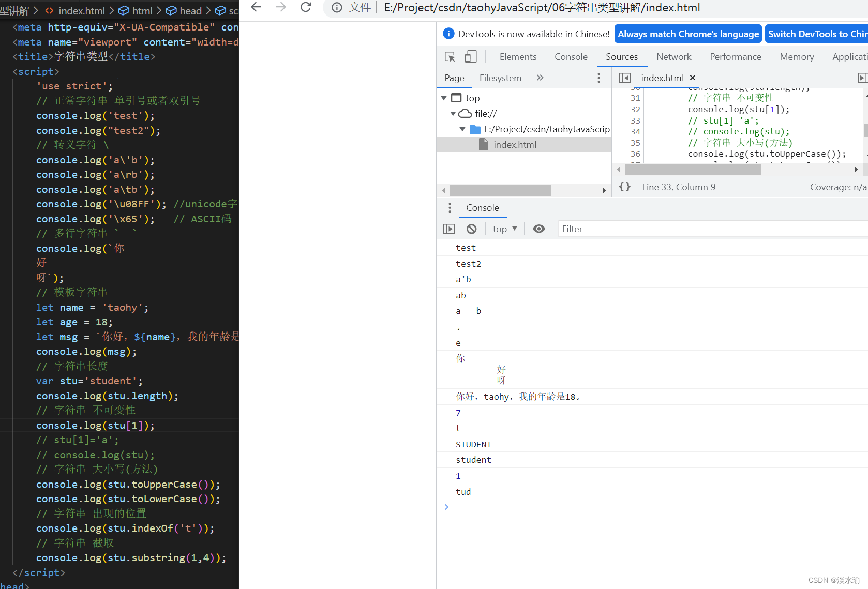
Task: Collapse the file:// tree node
Action: [x=453, y=113]
